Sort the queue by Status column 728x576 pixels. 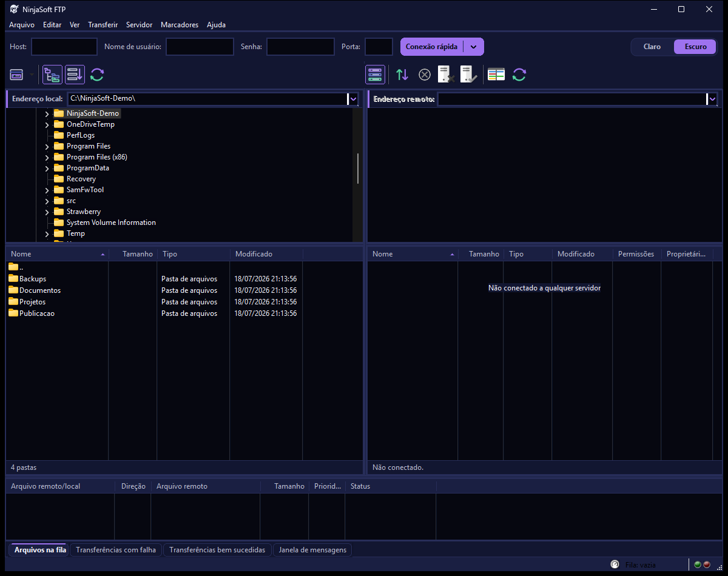tap(391, 486)
